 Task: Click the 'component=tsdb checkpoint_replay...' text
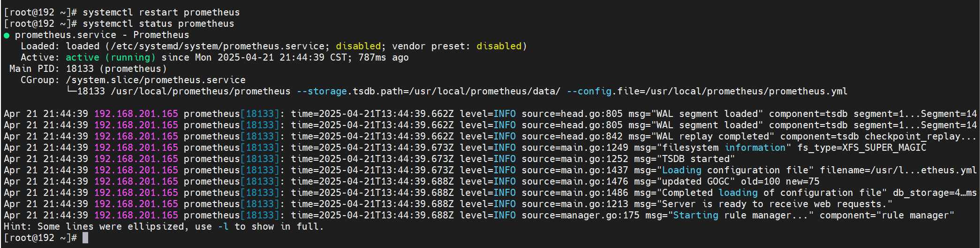879,136
